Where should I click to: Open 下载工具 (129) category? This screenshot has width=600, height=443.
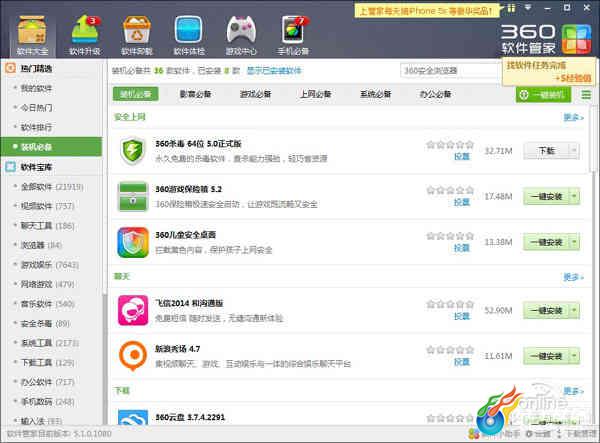click(47, 362)
